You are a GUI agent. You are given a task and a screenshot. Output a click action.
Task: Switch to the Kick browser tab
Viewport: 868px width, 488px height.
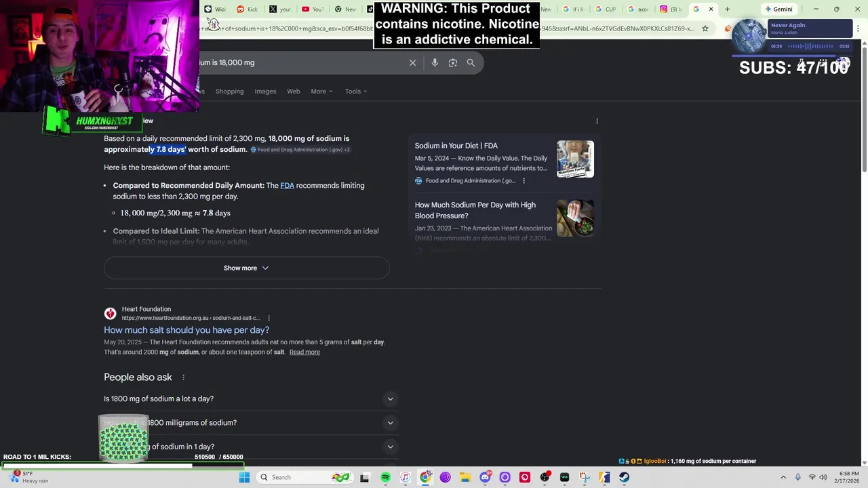tap(248, 9)
